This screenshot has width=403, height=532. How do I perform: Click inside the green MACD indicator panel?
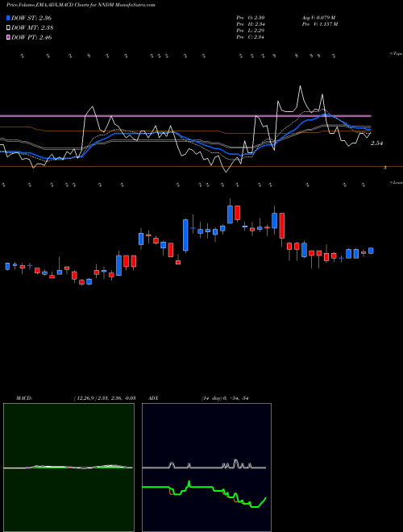69,468
